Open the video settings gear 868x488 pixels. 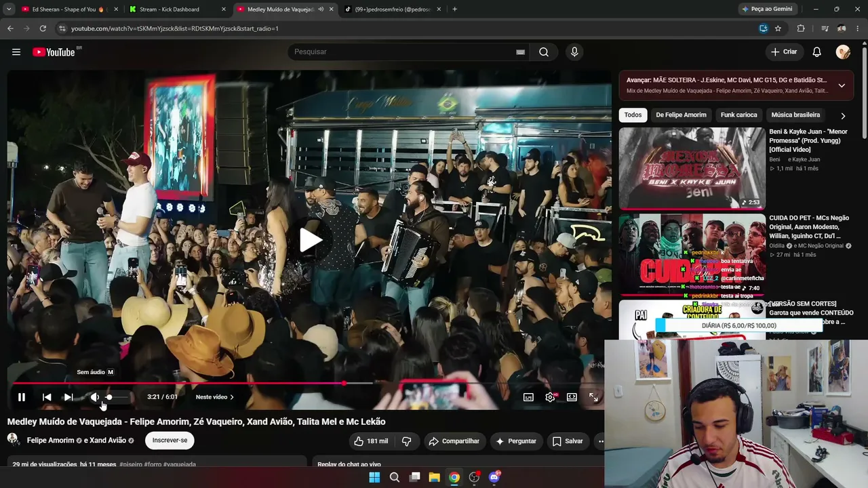550,397
